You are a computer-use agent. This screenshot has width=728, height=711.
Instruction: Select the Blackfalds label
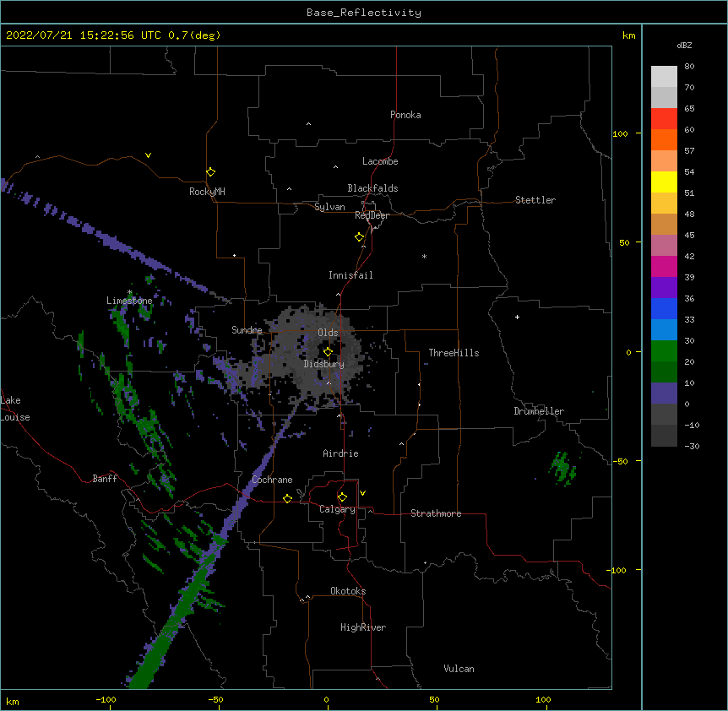click(372, 188)
